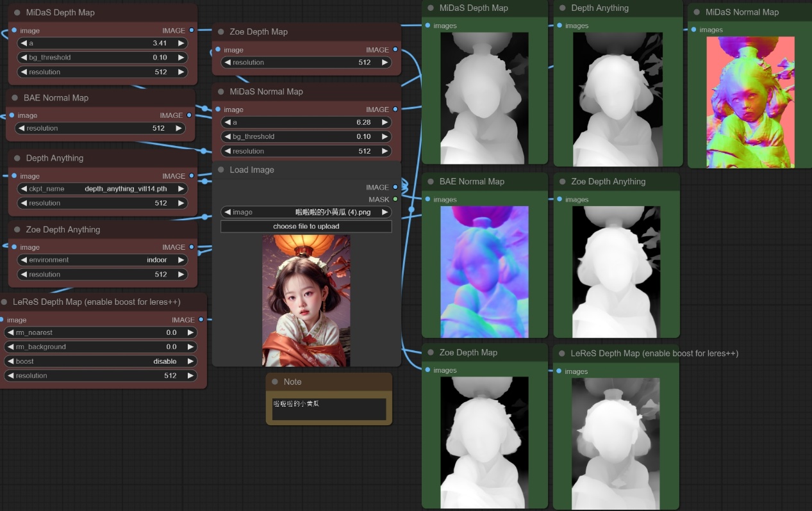Toggle boost setting with left arrow in LeReS
Screen dimensions: 812x511
pos(10,361)
